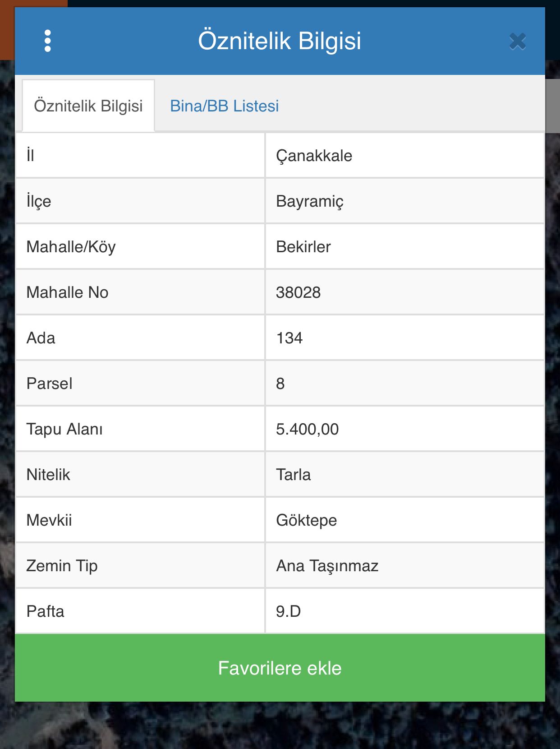560x749 pixels.
Task: Select the Bayramiç district cell
Action: coord(405,201)
